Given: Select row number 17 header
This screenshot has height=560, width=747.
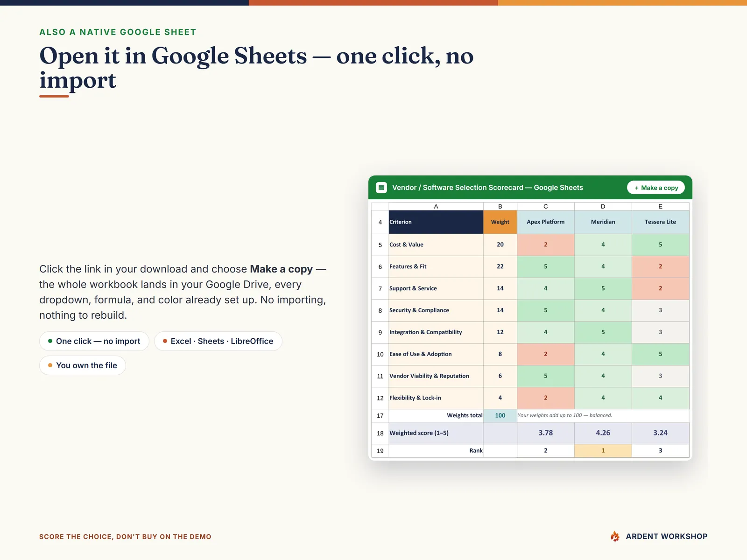Looking at the screenshot, I should tap(380, 416).
